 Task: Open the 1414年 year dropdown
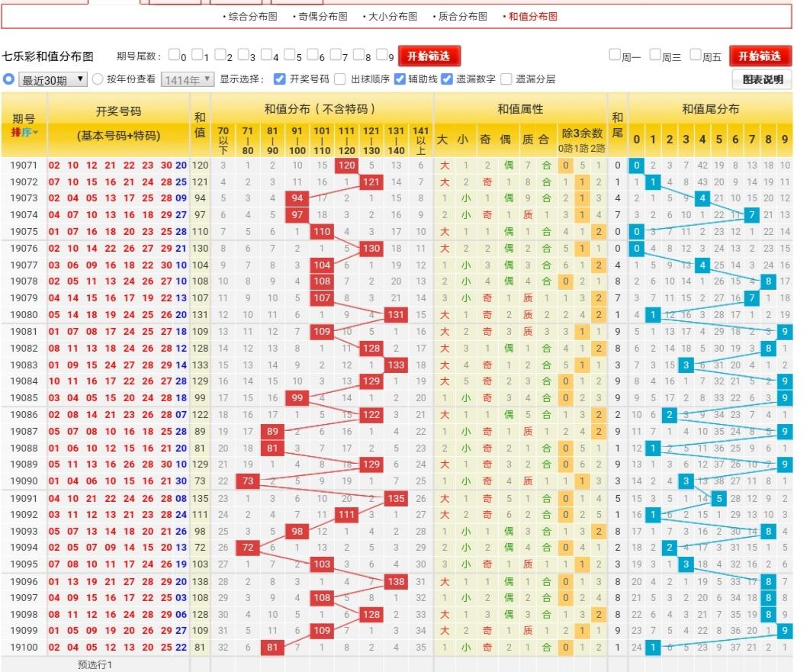188,79
